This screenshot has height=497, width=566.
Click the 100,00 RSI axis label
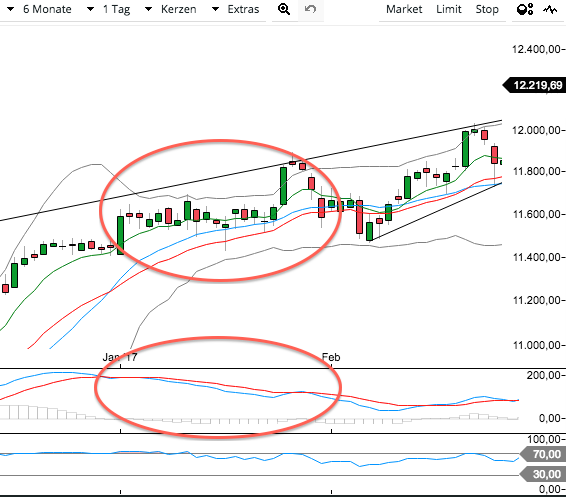(544, 440)
